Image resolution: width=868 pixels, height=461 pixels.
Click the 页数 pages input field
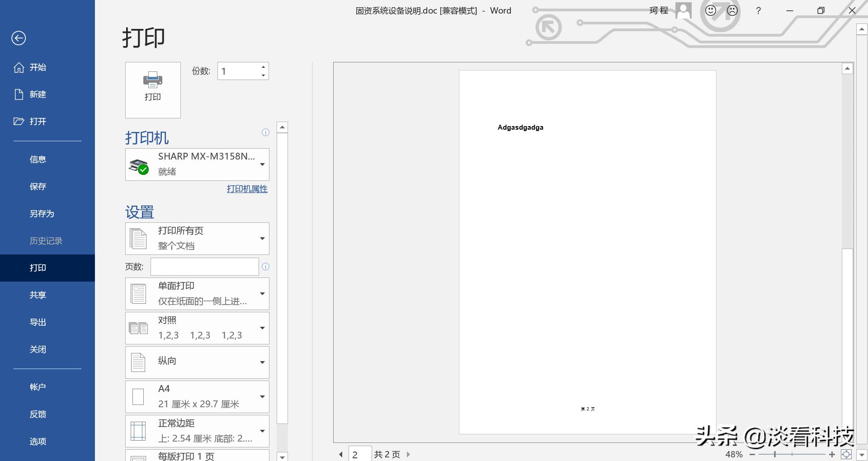coord(204,267)
